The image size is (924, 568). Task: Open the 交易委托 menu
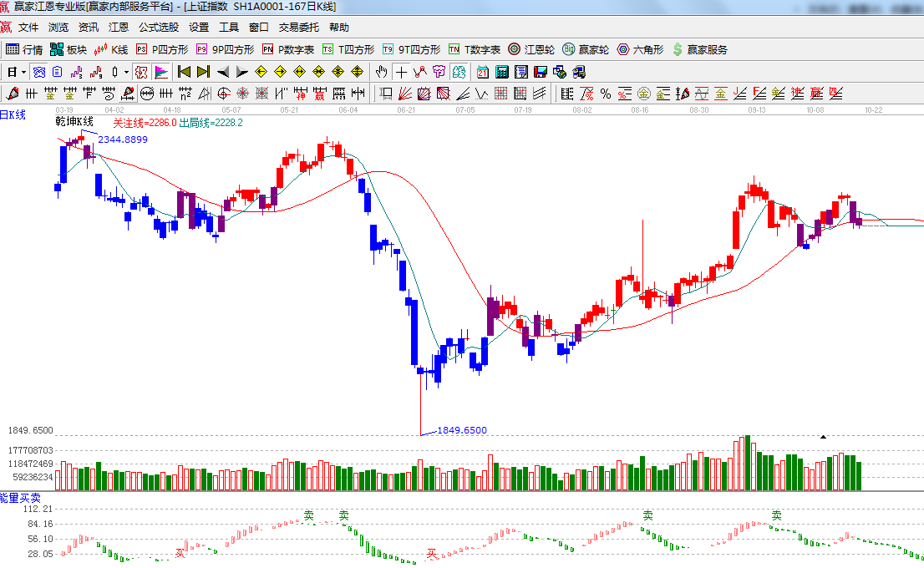point(298,27)
